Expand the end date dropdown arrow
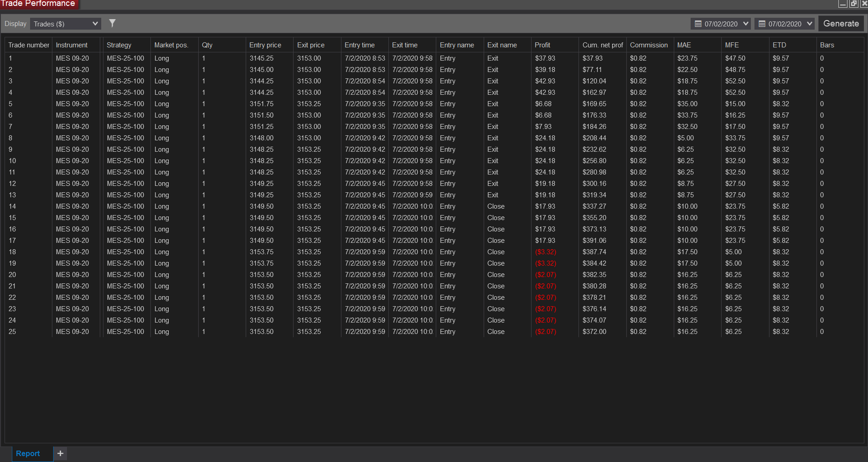Screen dimensions: 868x462 point(810,24)
